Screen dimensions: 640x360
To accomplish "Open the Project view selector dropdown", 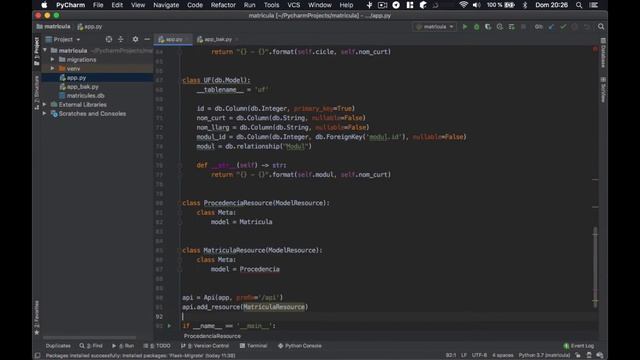I will point(62,39).
